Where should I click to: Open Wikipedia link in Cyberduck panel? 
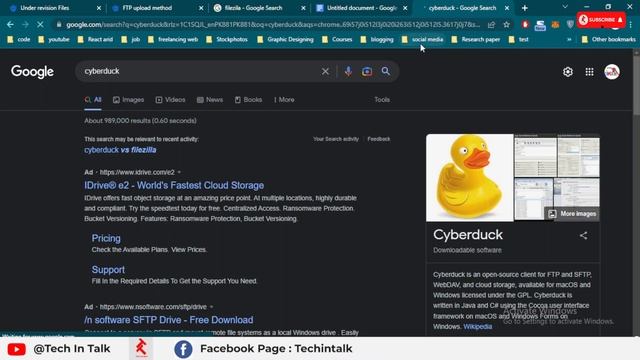point(478,327)
